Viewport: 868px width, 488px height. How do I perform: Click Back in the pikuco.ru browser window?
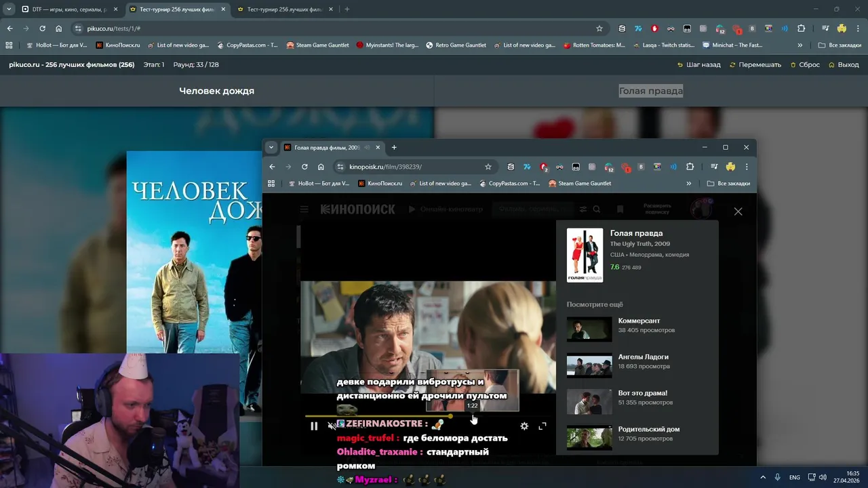[9, 28]
